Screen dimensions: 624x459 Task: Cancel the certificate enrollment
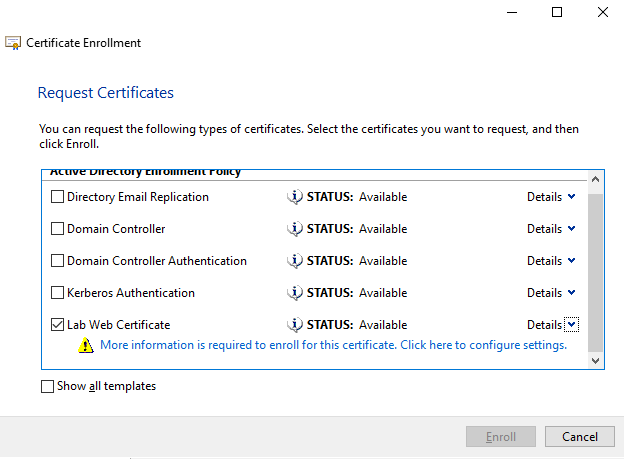coord(579,437)
